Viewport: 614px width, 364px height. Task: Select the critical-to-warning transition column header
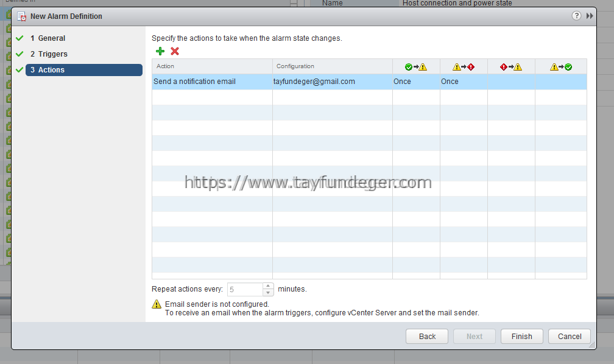(x=511, y=66)
